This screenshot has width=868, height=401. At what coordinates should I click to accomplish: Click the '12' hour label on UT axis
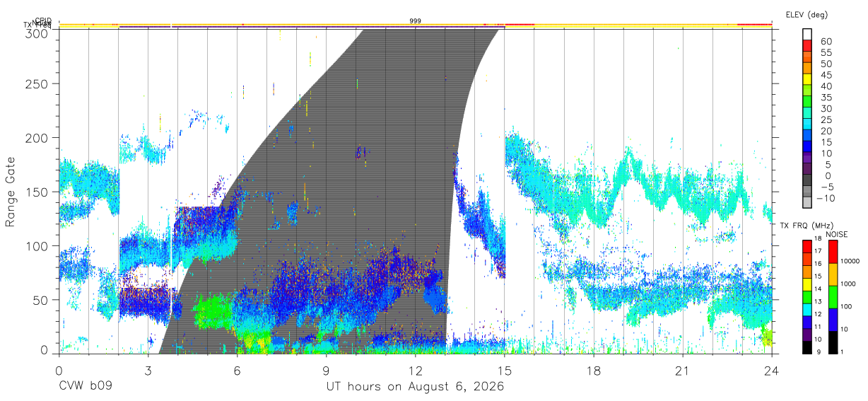point(415,370)
